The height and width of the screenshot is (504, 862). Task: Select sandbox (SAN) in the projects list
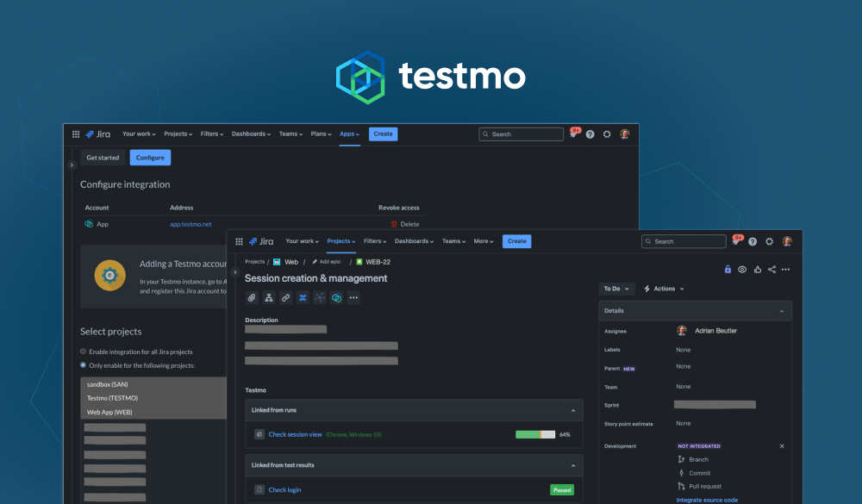pos(153,384)
